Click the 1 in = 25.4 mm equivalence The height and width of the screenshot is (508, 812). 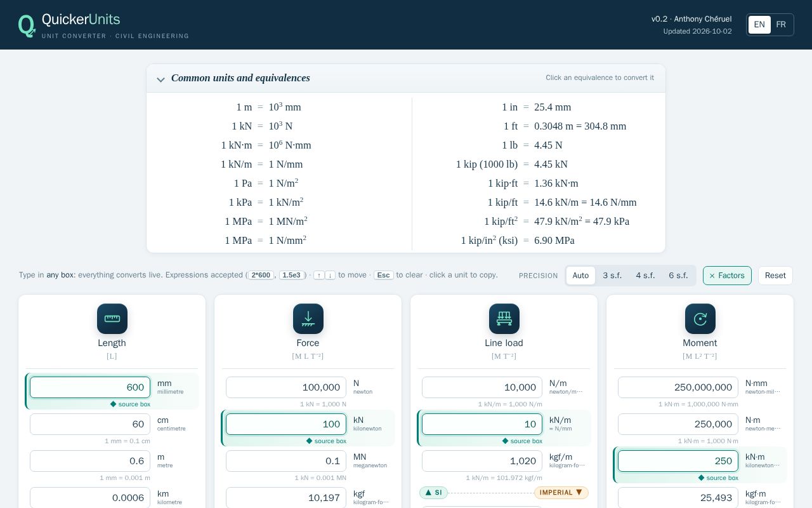pyautogui.click(x=537, y=107)
